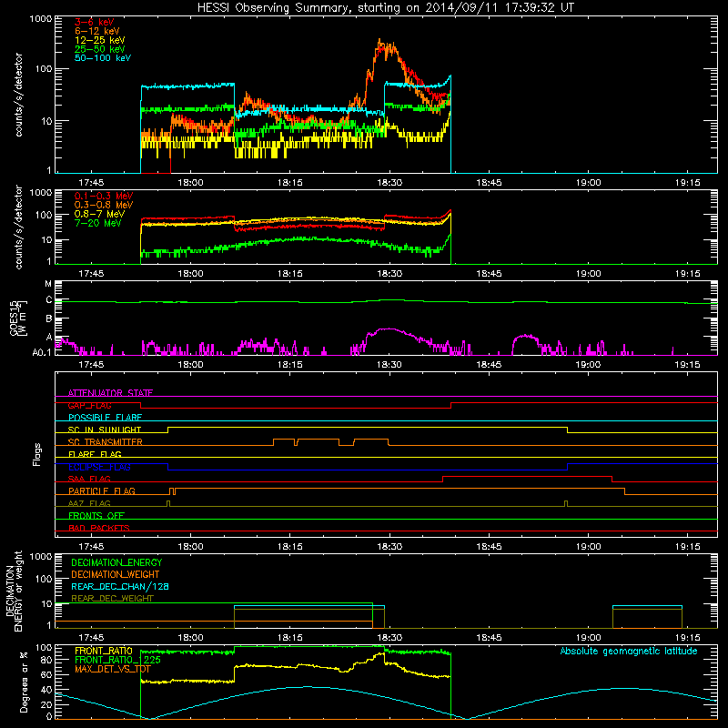Click the FRONT_RATIO_1225 legend label

click(117, 660)
